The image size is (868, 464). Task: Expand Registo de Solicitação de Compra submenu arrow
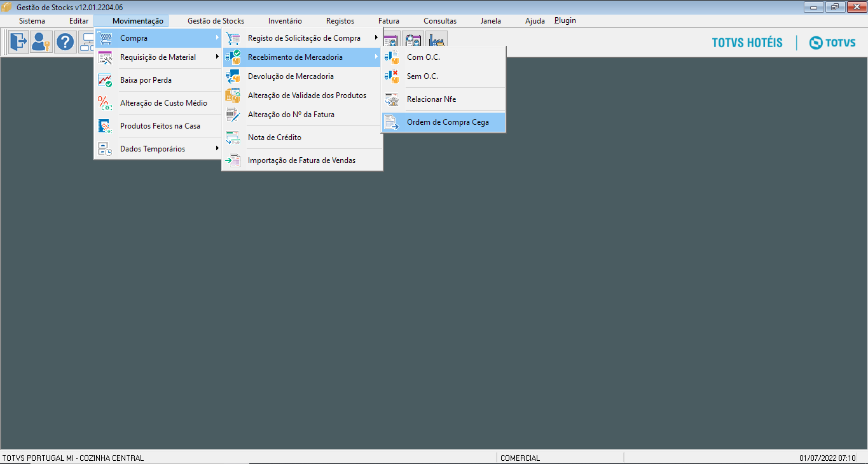[376, 38]
